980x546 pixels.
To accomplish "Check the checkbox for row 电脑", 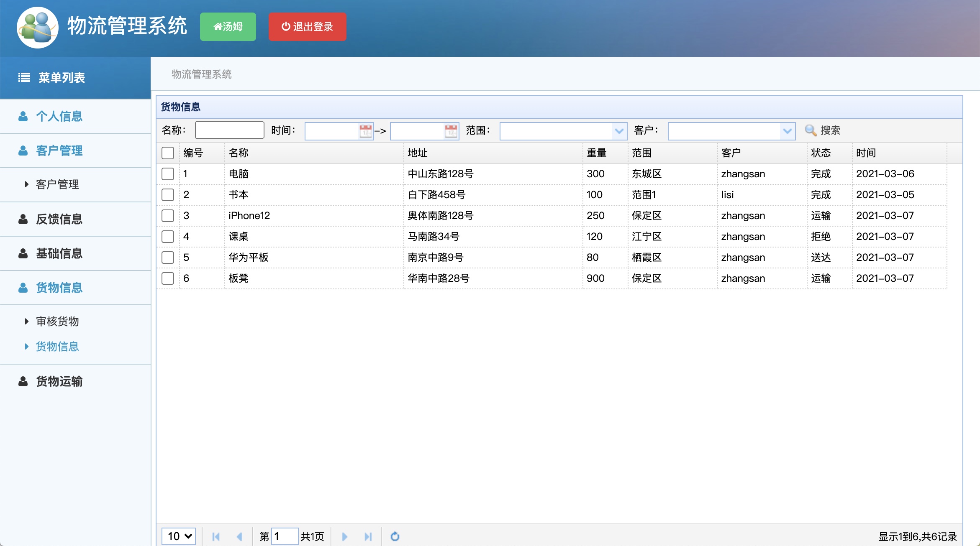I will click(x=167, y=173).
